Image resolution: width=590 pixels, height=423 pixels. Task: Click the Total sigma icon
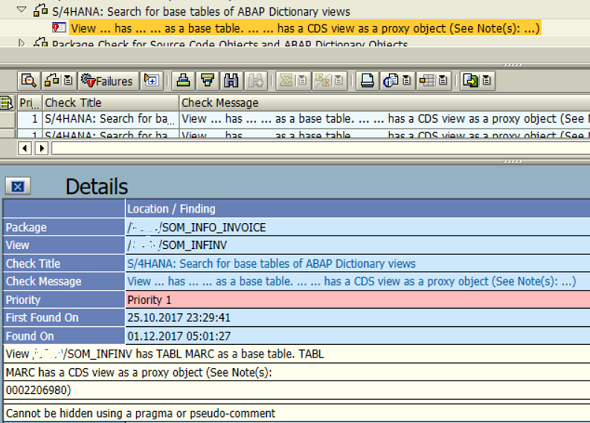point(286,81)
